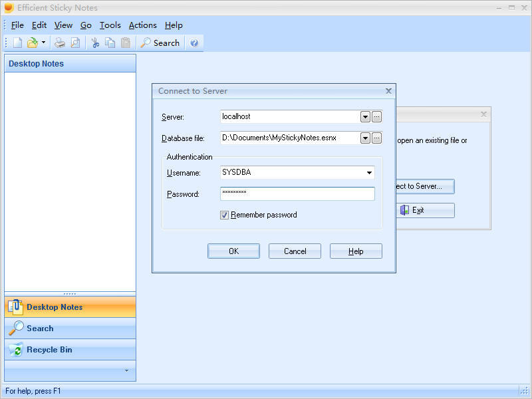
Task: Click the browse button beside Server field
Action: tap(376, 117)
